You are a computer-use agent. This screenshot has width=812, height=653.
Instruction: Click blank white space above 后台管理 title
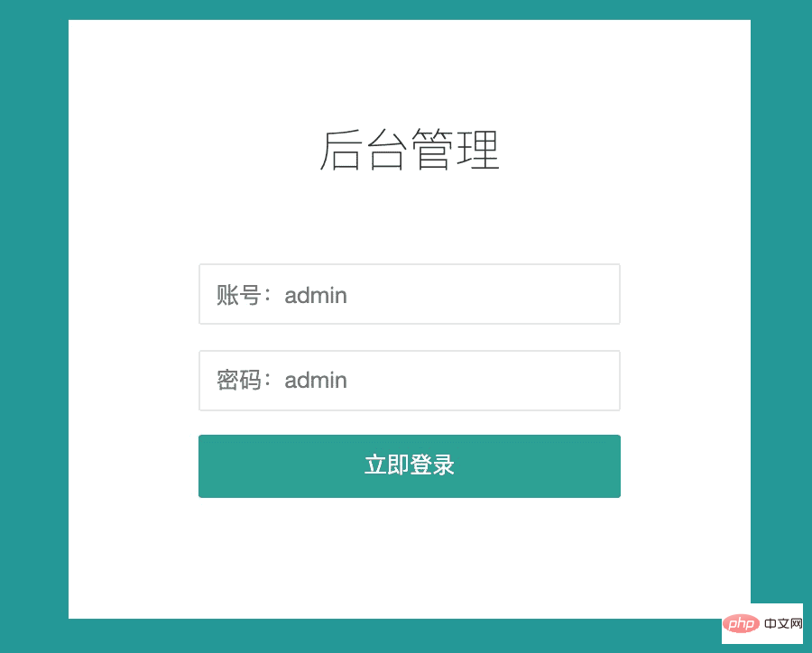(409, 72)
